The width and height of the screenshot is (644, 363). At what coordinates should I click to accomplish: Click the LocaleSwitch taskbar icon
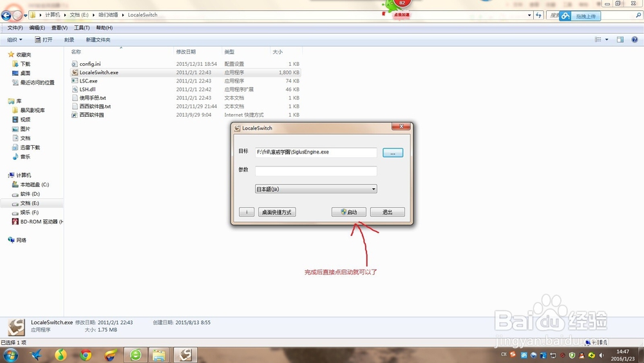185,355
